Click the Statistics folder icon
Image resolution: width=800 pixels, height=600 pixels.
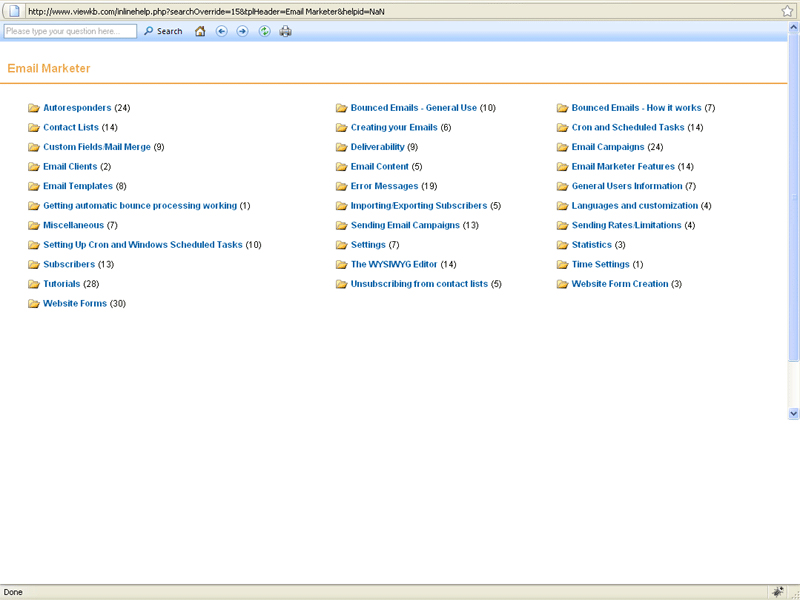562,244
